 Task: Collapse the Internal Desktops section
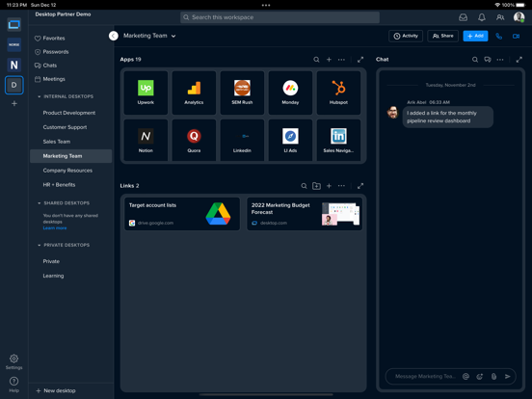click(39, 96)
